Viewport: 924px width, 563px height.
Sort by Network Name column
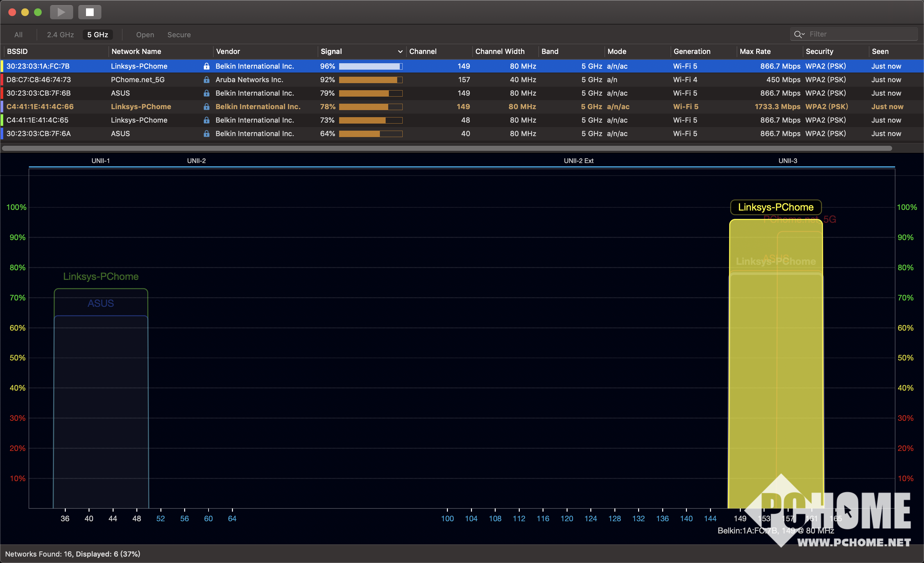(136, 51)
